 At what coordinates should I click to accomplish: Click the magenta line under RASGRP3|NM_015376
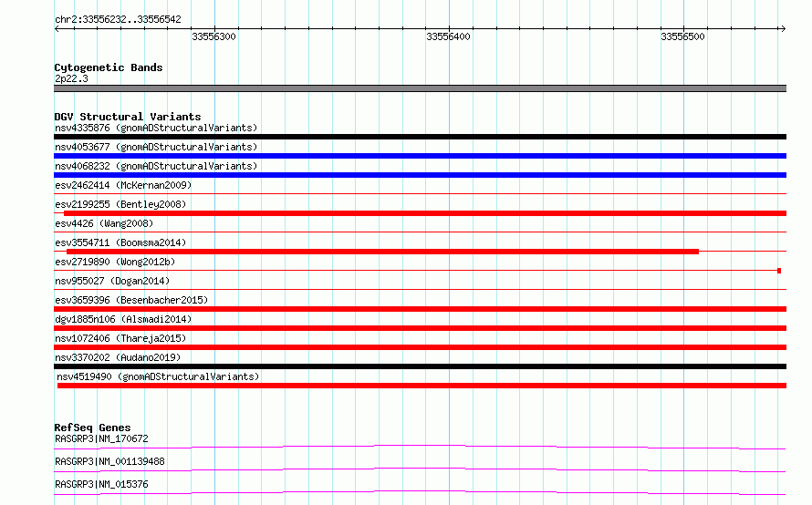420,492
